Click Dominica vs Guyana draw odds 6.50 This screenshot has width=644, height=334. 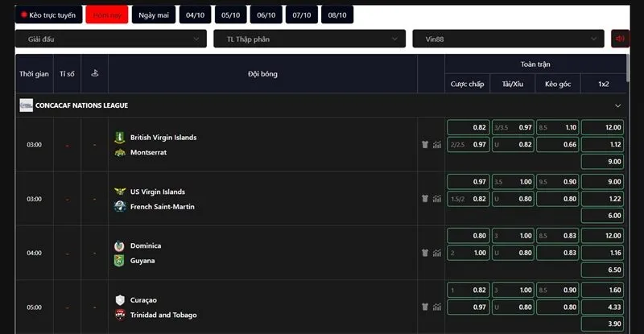[602, 270]
